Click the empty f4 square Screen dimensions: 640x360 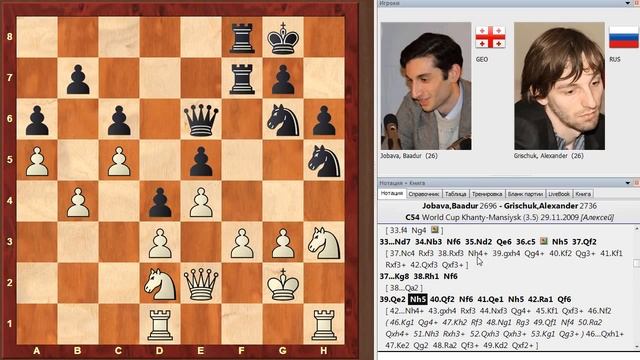(x=242, y=202)
